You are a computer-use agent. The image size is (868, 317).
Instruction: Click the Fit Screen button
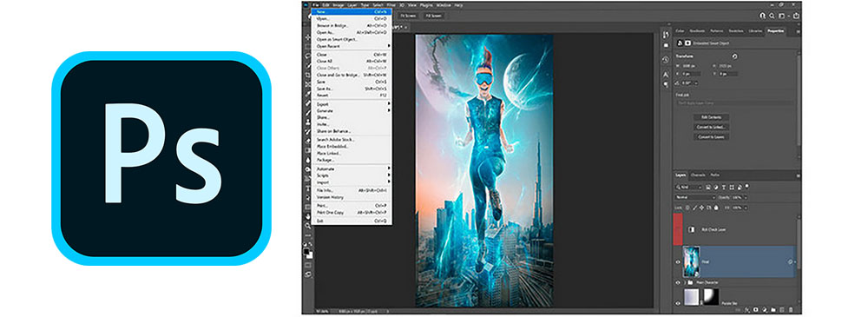(408, 17)
